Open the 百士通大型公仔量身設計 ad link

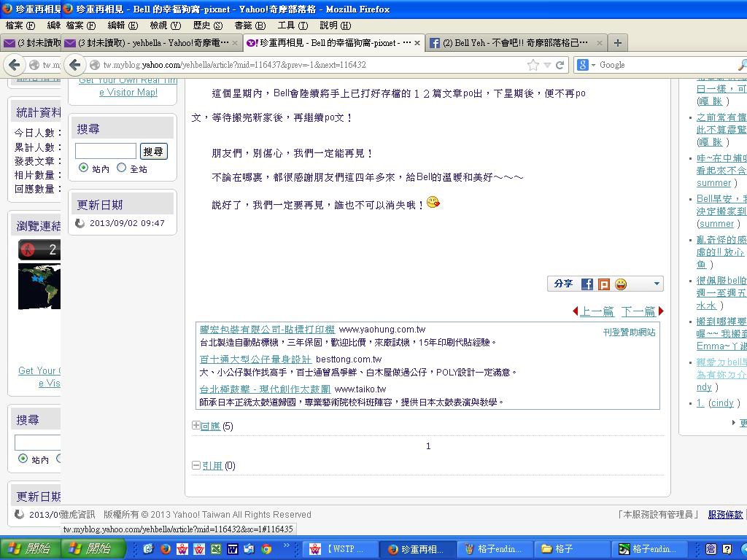255,359
